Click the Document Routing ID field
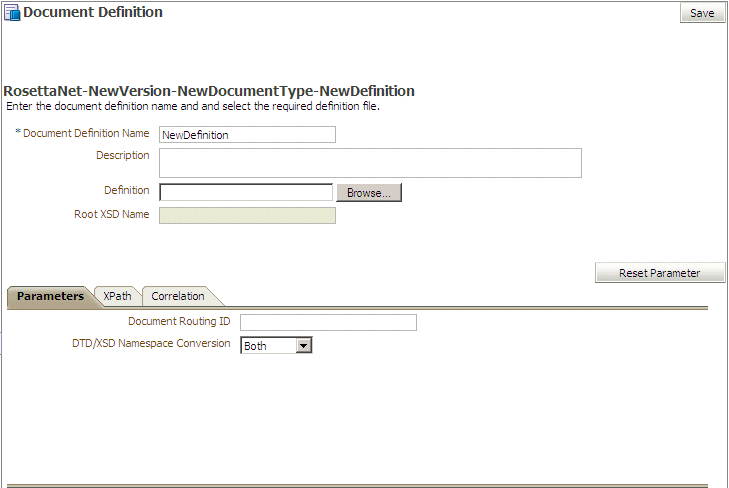The width and height of the screenshot is (729, 488). click(x=328, y=322)
